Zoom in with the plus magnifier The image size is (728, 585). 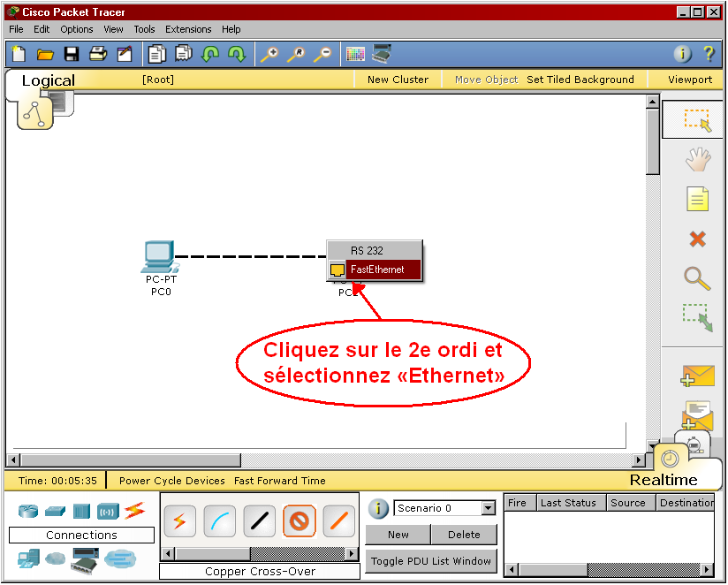269,54
